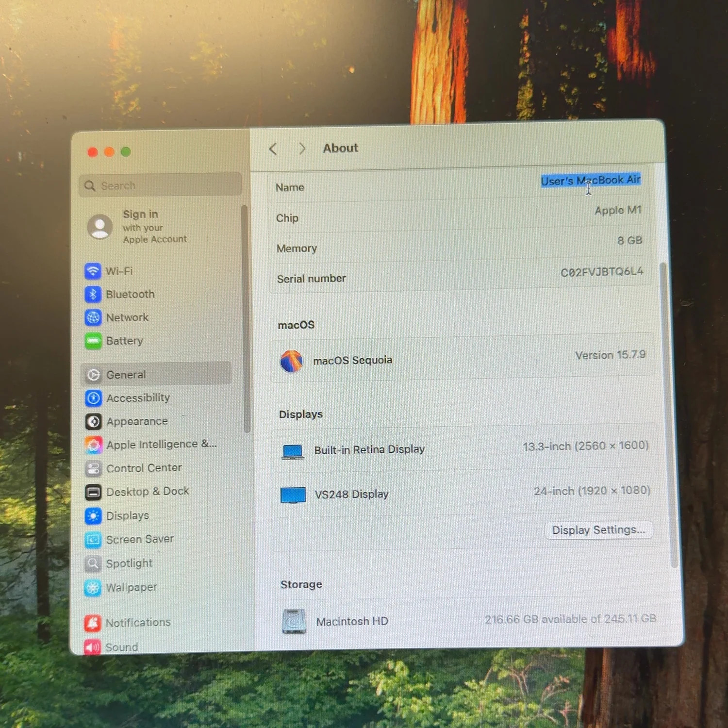Click the yellow minimize window button
The width and height of the screenshot is (728, 728).
pos(109,152)
